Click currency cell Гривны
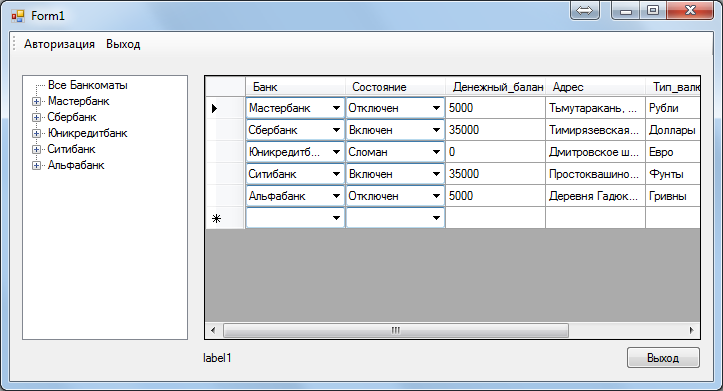The height and width of the screenshot is (391, 723). click(673, 196)
